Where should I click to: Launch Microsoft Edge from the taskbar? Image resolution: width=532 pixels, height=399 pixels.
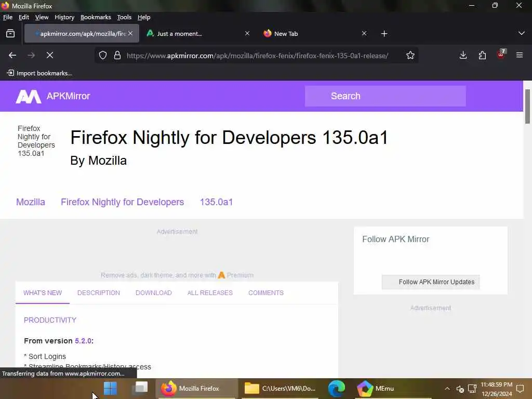click(x=337, y=389)
